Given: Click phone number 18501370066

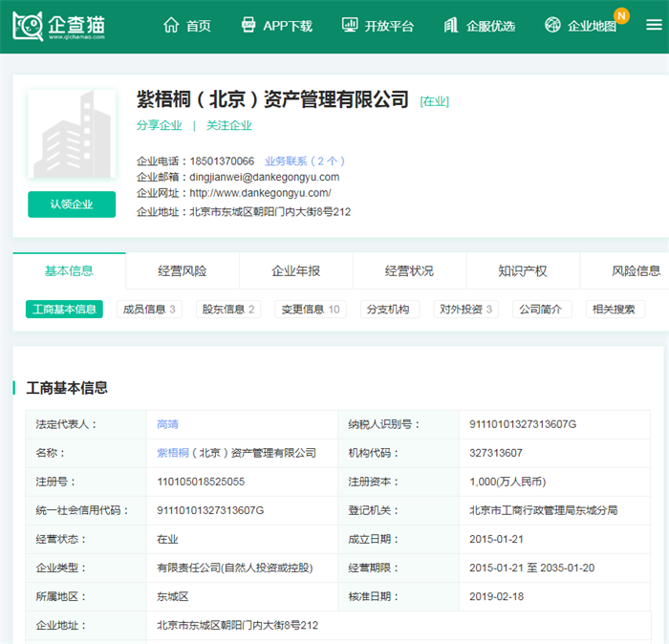Looking at the screenshot, I should click(222, 161).
